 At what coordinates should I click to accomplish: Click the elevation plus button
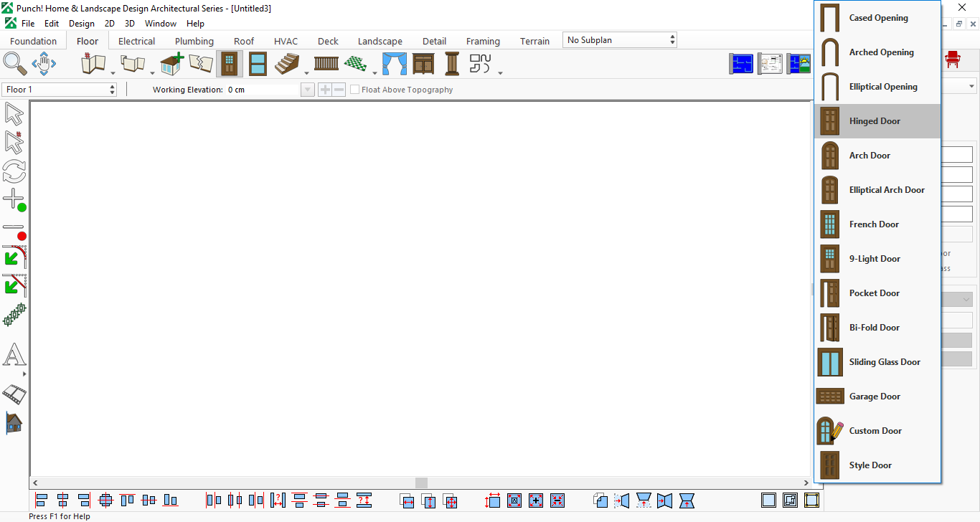pos(325,90)
